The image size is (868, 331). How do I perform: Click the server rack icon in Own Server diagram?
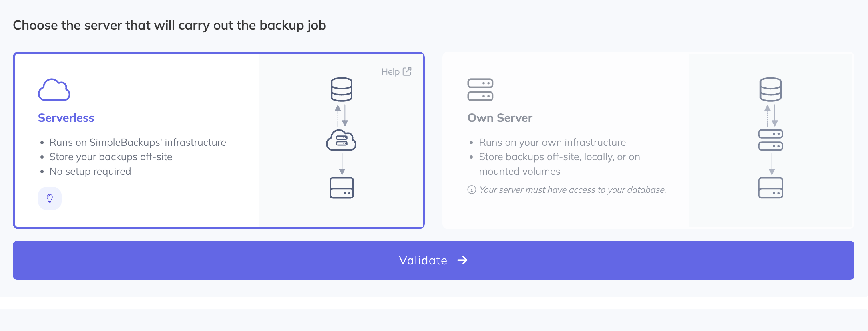[770, 140]
